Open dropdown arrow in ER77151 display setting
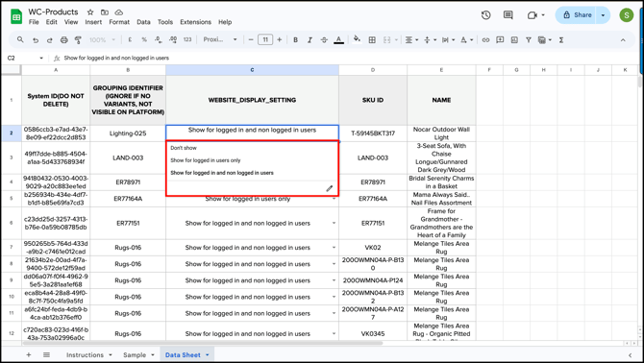The image size is (644, 363). click(334, 223)
